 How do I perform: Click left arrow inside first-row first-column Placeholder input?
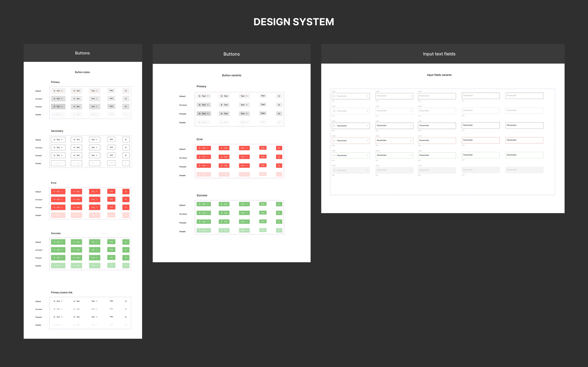335,96
